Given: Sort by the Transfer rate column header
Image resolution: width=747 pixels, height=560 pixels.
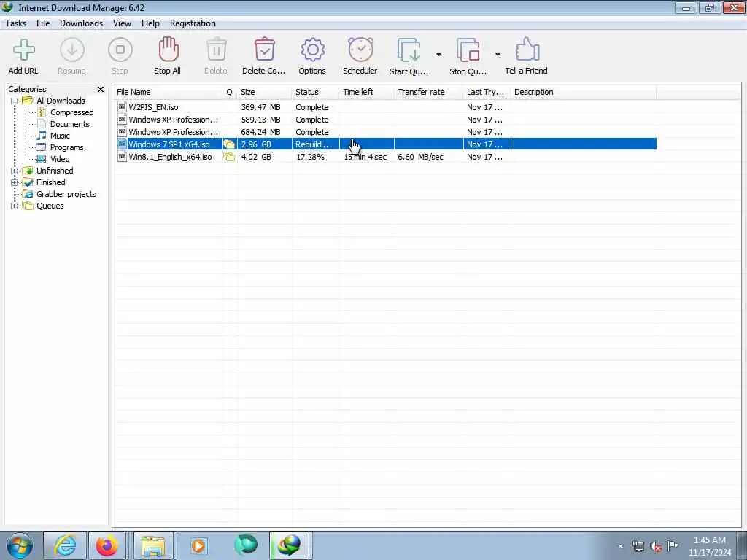Looking at the screenshot, I should (x=428, y=92).
